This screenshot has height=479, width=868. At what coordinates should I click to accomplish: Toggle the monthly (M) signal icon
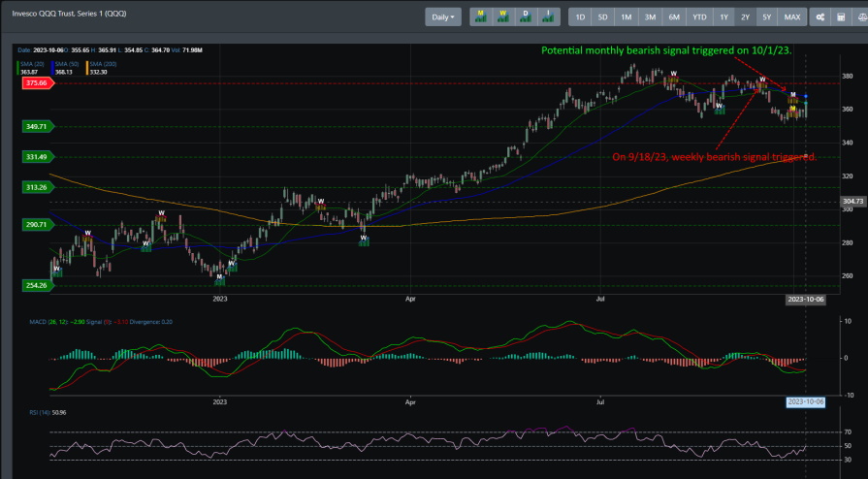pos(480,16)
